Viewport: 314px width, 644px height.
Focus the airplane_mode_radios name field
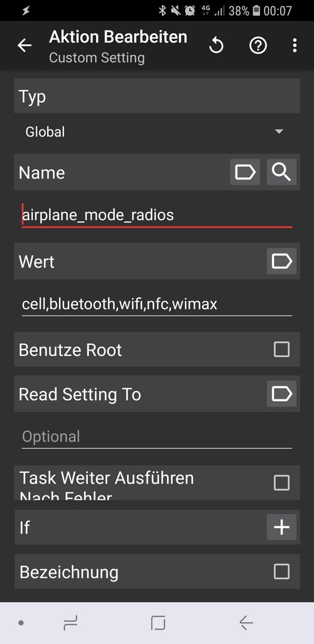pos(157,215)
